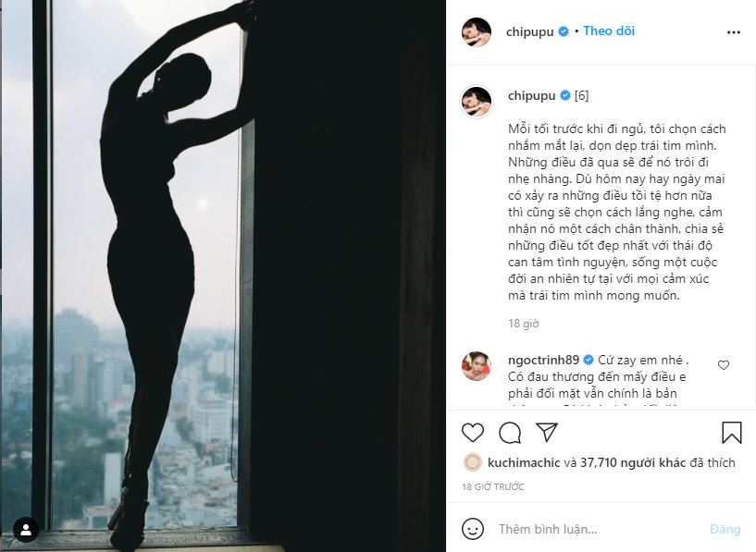This screenshot has width=756, height=552.
Task: Click chipupu username in the caption
Action: tap(531, 95)
